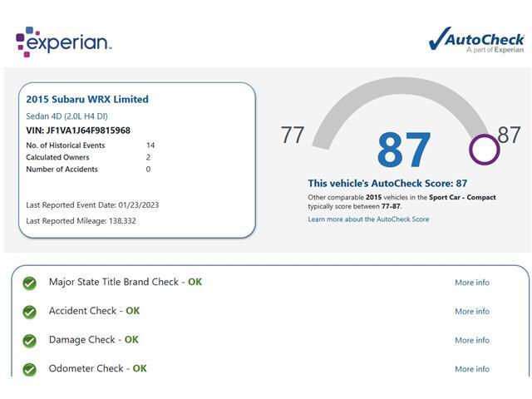The height and width of the screenshot is (399, 532).
Task: Click the 'No. of Historical Events' label
Action: [66, 145]
